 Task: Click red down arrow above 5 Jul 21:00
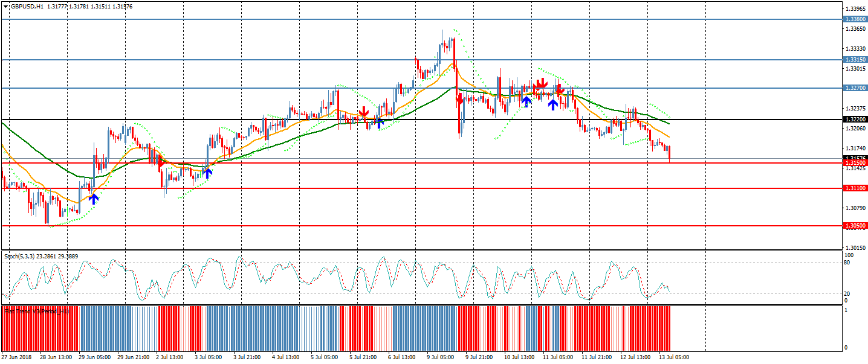click(x=363, y=112)
